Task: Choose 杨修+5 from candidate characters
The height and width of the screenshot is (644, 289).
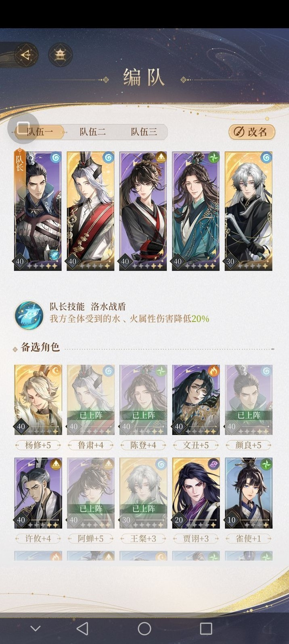Action: tap(38, 400)
